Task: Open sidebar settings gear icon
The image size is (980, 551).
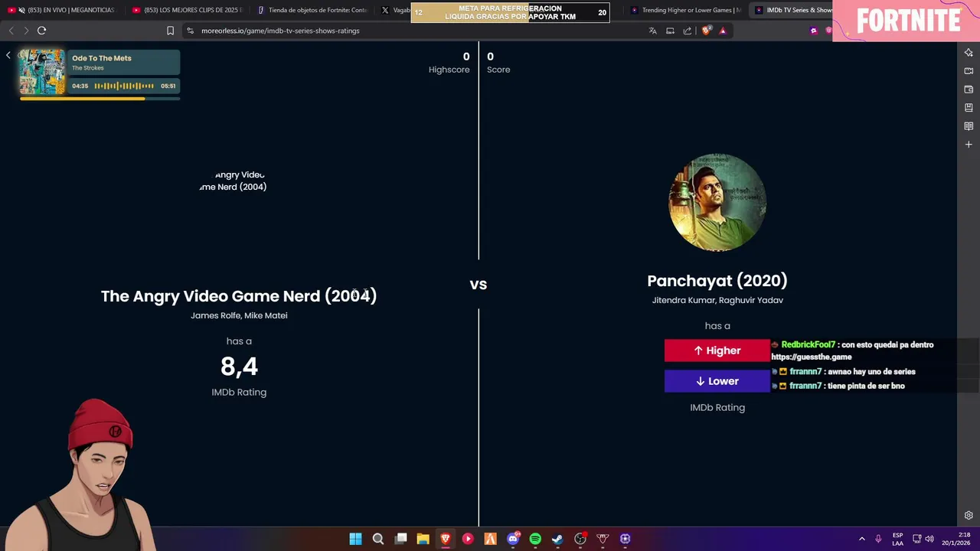Action: click(x=969, y=515)
